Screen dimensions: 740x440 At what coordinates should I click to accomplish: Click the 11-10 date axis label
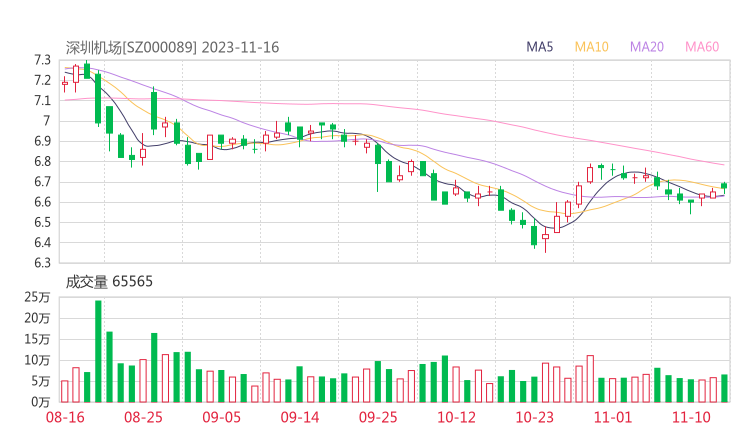coord(691,417)
